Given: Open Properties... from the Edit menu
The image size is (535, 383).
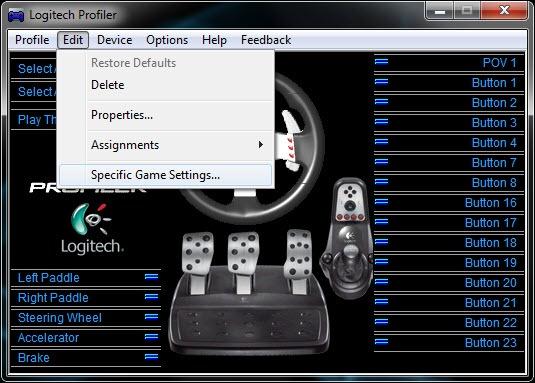Looking at the screenshot, I should tap(165, 115).
